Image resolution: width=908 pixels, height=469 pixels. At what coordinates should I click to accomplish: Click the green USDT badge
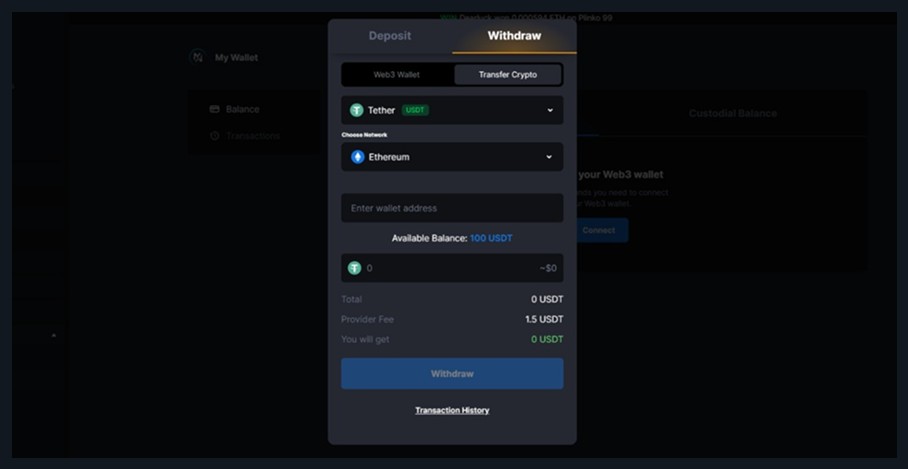pos(415,110)
